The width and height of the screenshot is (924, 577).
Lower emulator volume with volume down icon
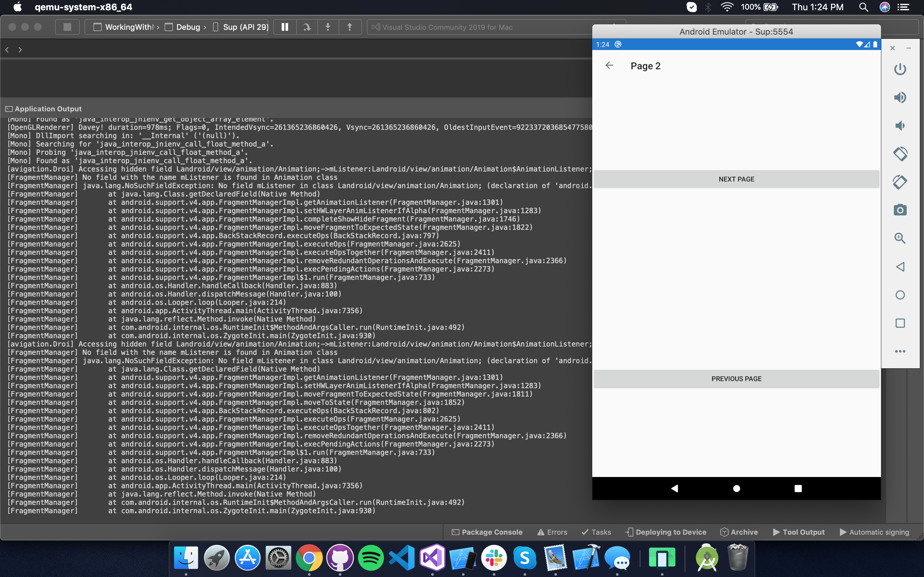point(900,126)
